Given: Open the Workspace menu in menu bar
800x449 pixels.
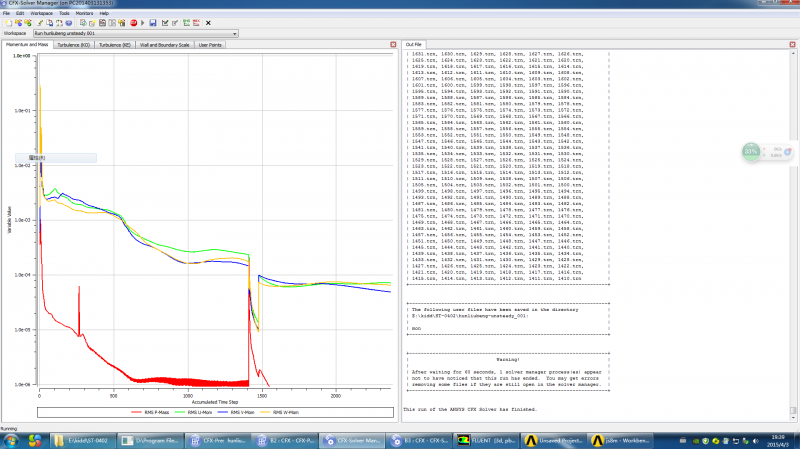Looking at the screenshot, I should 41,13.
